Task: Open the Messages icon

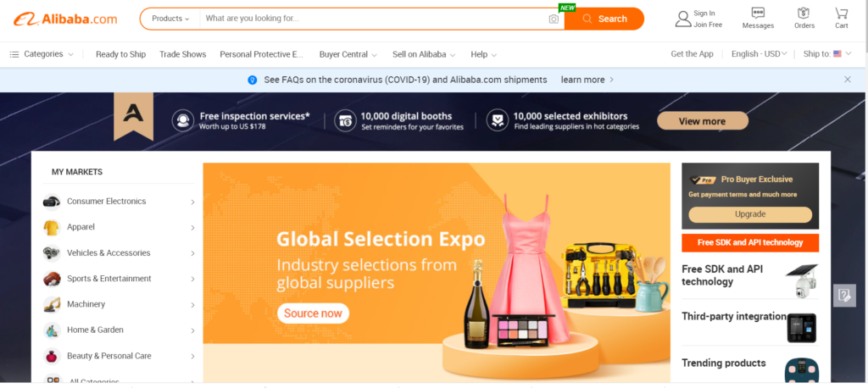Action: pyautogui.click(x=758, y=13)
